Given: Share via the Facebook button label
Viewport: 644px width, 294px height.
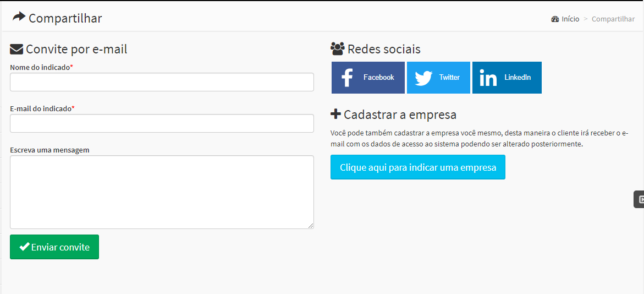Looking at the screenshot, I should coord(379,78).
